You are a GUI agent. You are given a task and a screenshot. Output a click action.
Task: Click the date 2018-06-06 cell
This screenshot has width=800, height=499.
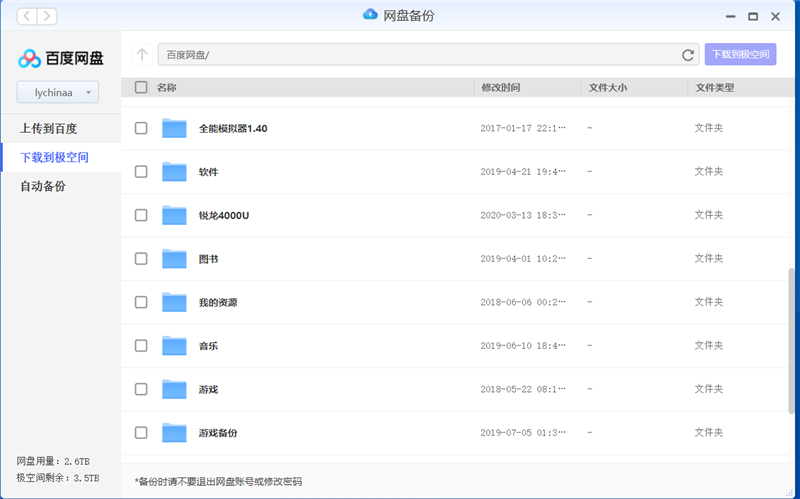pyautogui.click(x=523, y=302)
